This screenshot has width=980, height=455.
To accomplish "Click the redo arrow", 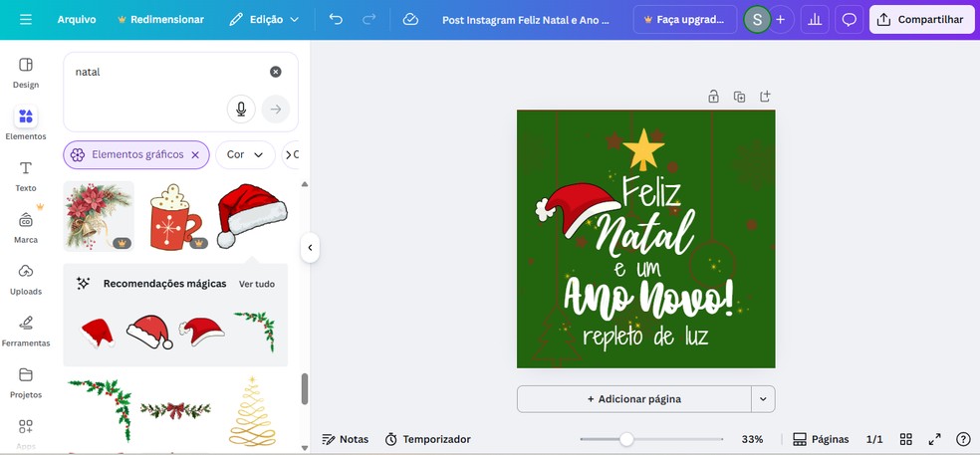I will [369, 19].
